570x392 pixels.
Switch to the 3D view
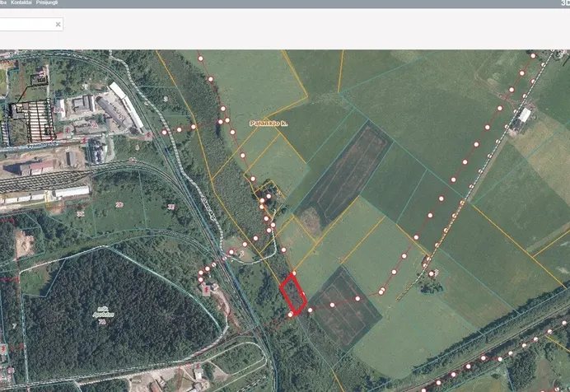(566, 3)
